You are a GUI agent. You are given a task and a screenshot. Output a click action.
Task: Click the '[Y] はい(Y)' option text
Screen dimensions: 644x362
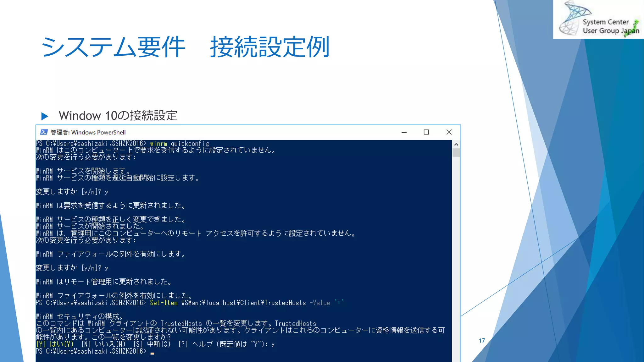pyautogui.click(x=55, y=344)
